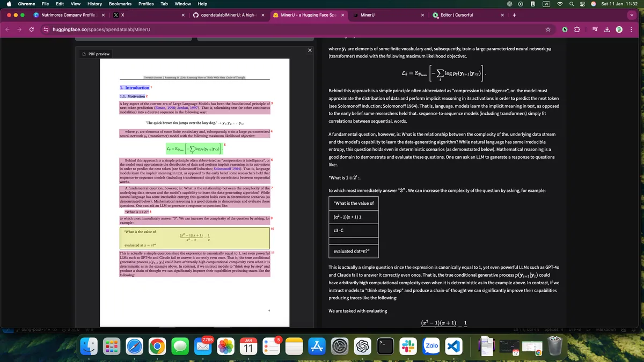Launch Visual Studio Code from dock
644x362 pixels.
click(453, 346)
